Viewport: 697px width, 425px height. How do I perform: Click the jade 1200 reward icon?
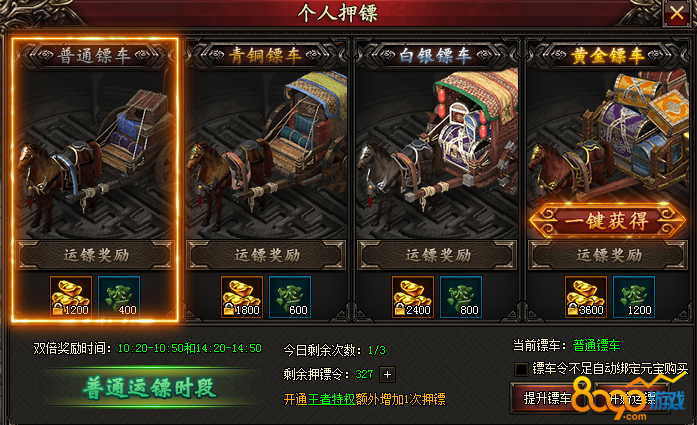634,297
